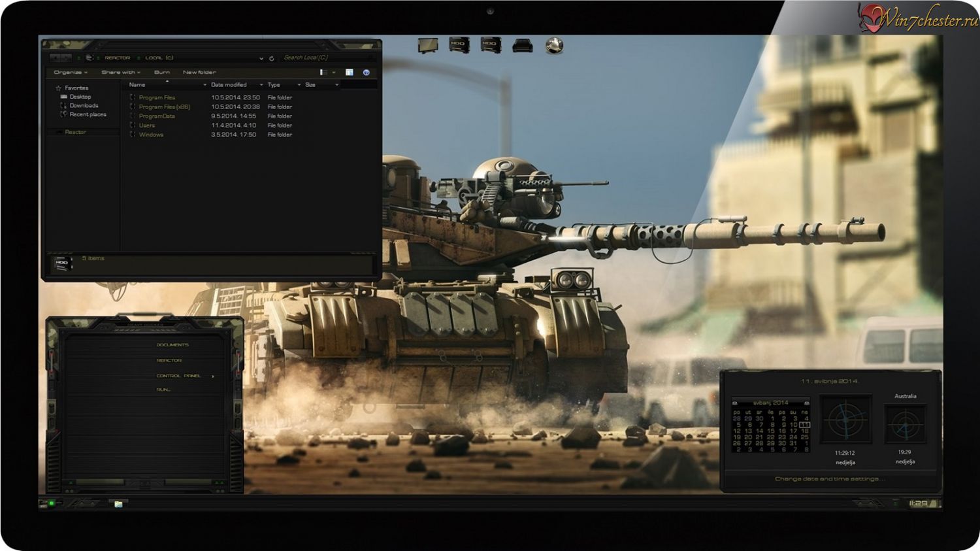Go to next month in calendar

(807, 403)
